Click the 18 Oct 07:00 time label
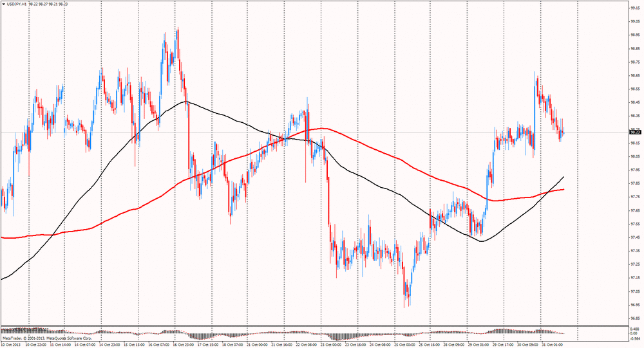 click(x=232, y=345)
